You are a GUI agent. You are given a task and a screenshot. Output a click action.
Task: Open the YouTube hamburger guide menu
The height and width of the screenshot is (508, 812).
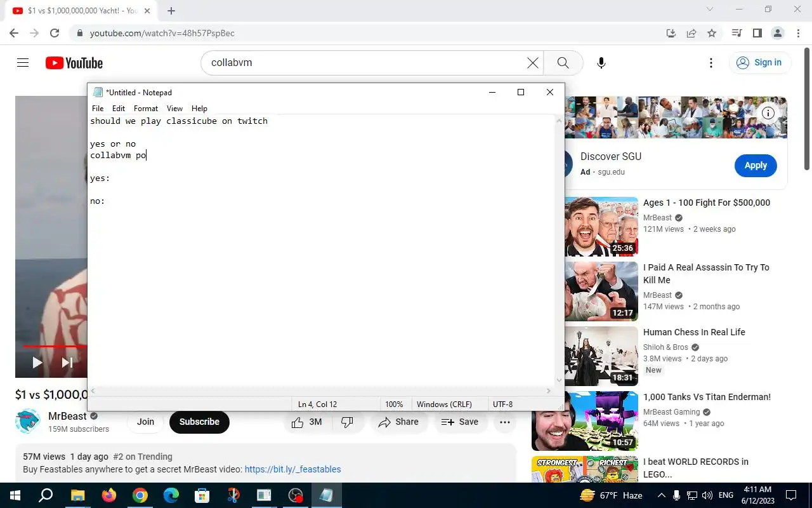(x=23, y=63)
